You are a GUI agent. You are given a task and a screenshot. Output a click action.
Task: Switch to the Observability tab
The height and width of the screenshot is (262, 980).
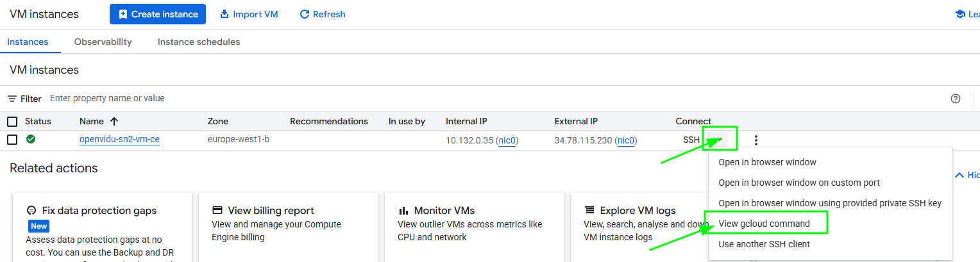click(103, 42)
